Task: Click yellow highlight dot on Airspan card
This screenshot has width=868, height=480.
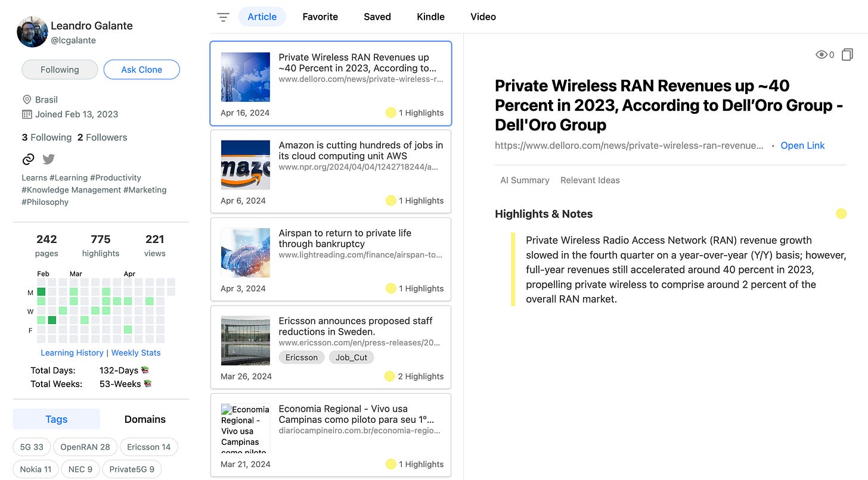Action: [x=391, y=288]
